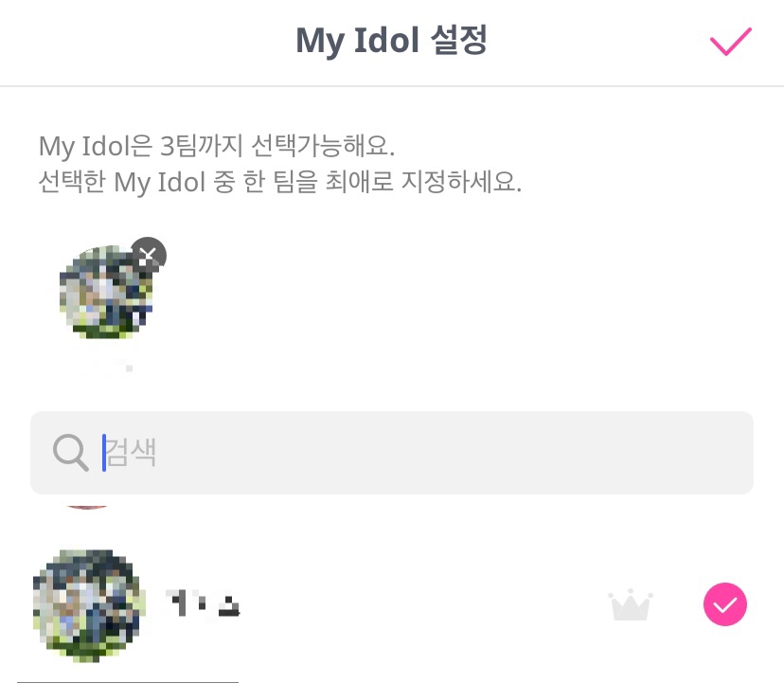Click name label under selected idol thumbnail
The width and height of the screenshot is (784, 683).
coord(112,363)
